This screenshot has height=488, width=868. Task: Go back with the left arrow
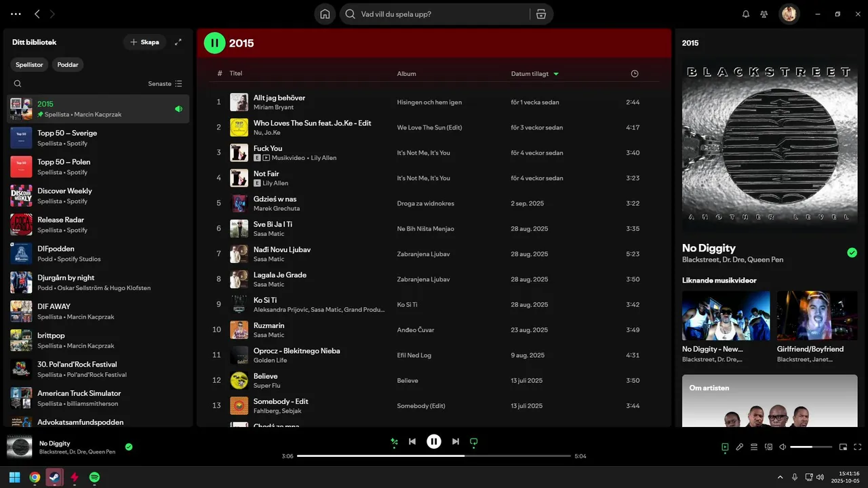(37, 14)
